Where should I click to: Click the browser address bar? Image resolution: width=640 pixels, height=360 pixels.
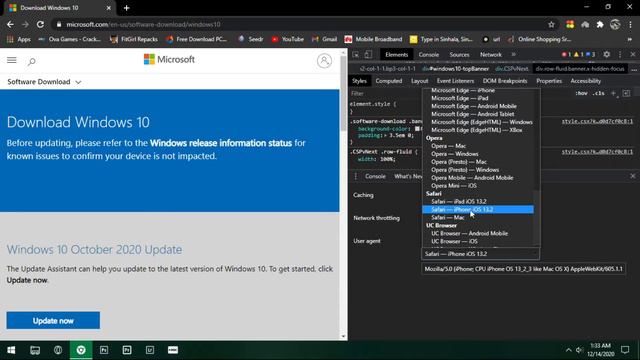point(302,24)
